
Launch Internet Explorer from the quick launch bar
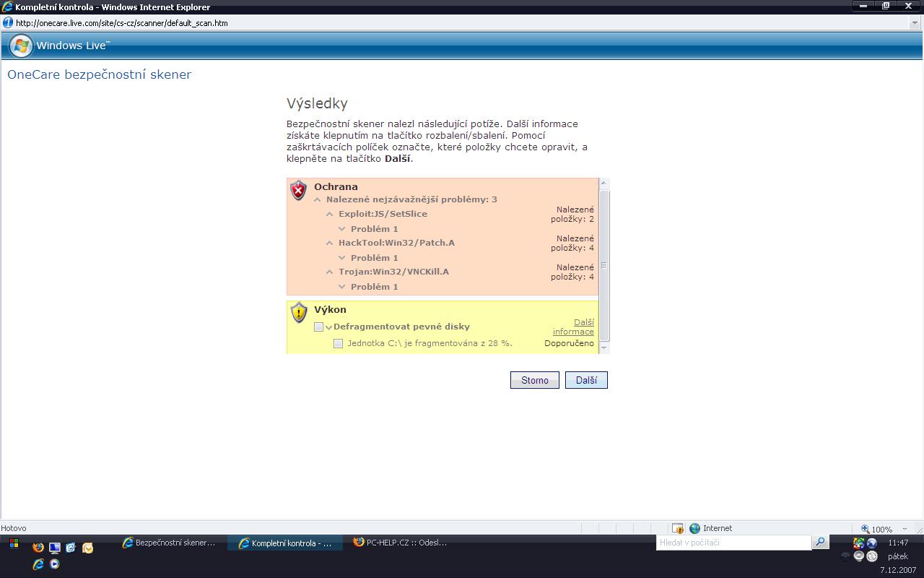point(38,564)
